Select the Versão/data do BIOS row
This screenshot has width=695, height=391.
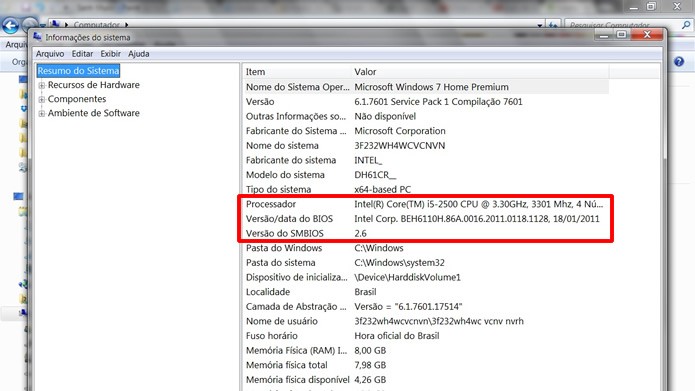pos(426,219)
